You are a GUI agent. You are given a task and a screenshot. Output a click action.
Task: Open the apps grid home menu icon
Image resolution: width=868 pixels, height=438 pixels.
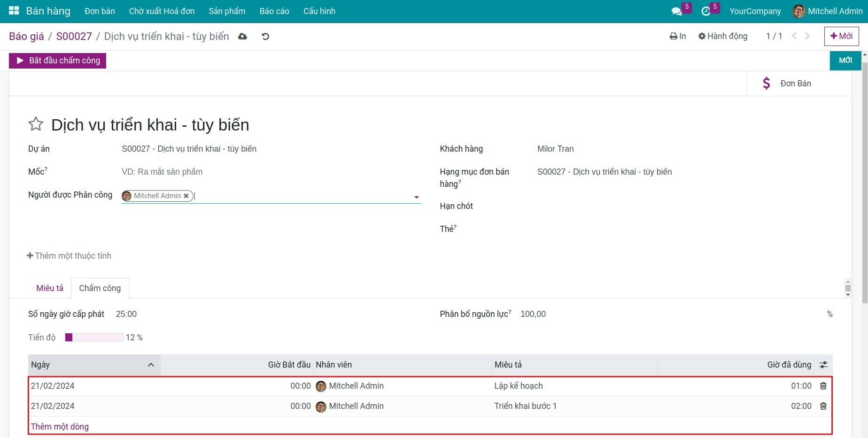[x=14, y=11]
